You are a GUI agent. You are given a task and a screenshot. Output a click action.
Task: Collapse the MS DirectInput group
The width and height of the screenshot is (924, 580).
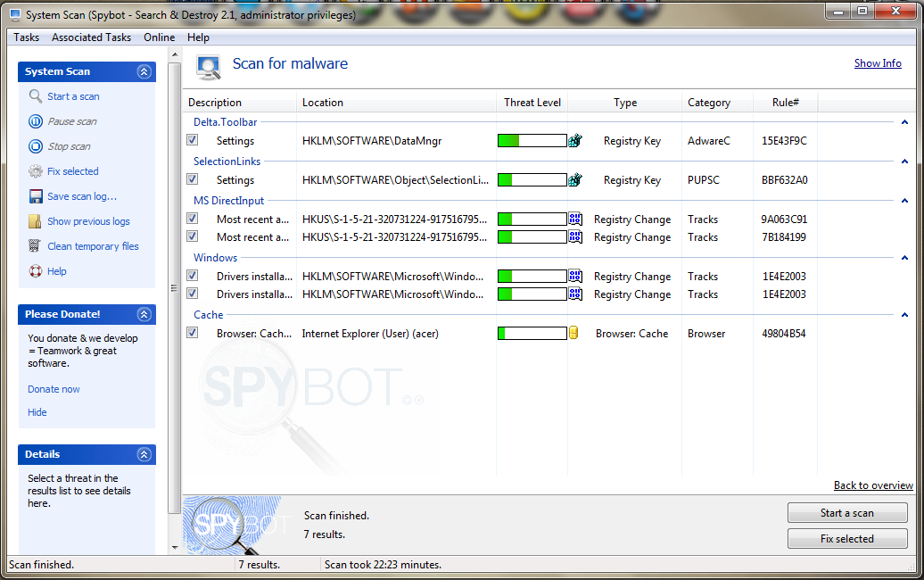[904, 201]
